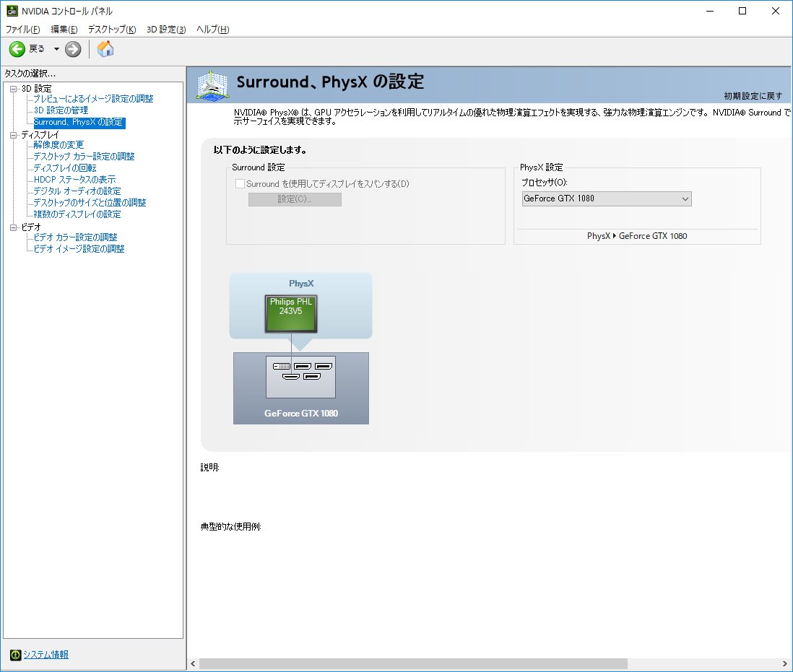Open the デスクトップ menu
The width and height of the screenshot is (793, 672).
pyautogui.click(x=112, y=30)
